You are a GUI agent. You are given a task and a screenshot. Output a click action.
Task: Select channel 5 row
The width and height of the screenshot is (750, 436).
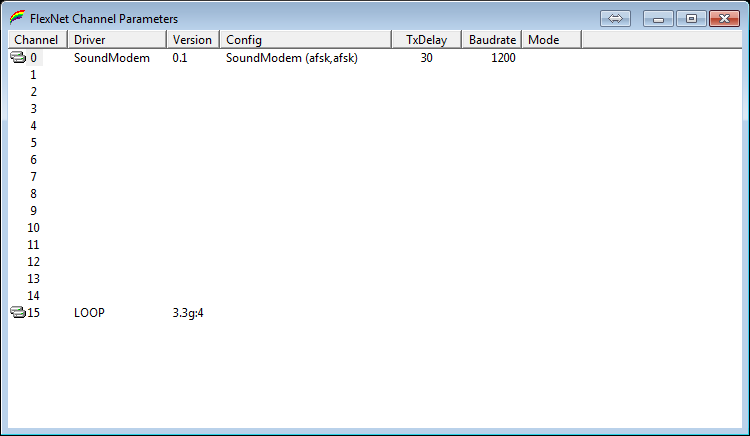pos(33,142)
